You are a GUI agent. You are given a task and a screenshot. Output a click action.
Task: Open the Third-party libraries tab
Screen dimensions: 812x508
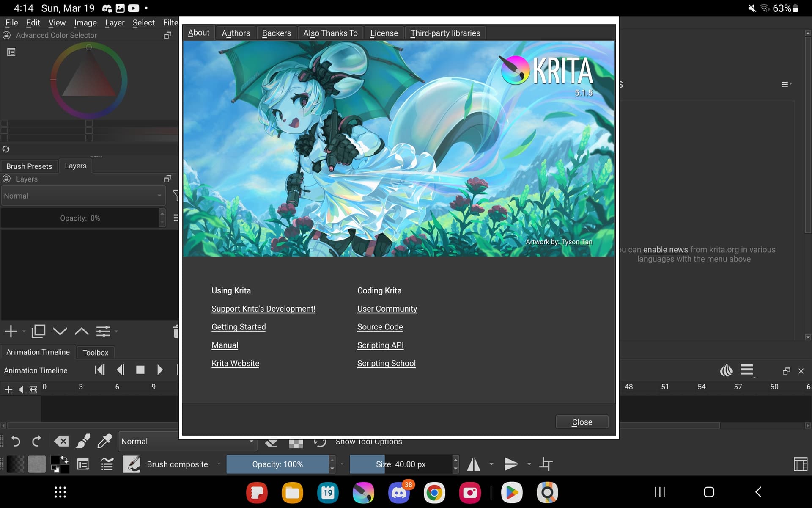click(445, 33)
